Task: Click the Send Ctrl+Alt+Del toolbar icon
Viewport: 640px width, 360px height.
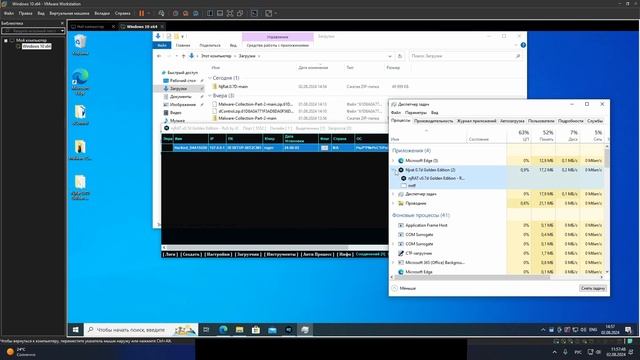Action: (162, 13)
